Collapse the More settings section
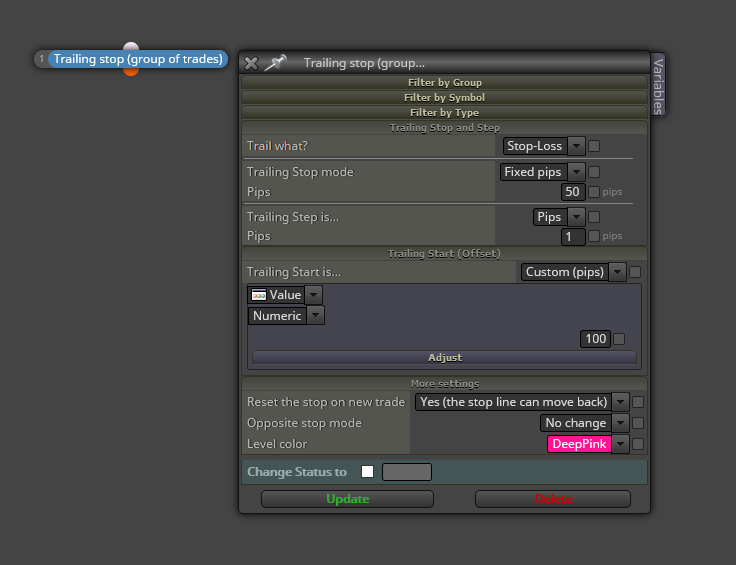 pyautogui.click(x=445, y=384)
